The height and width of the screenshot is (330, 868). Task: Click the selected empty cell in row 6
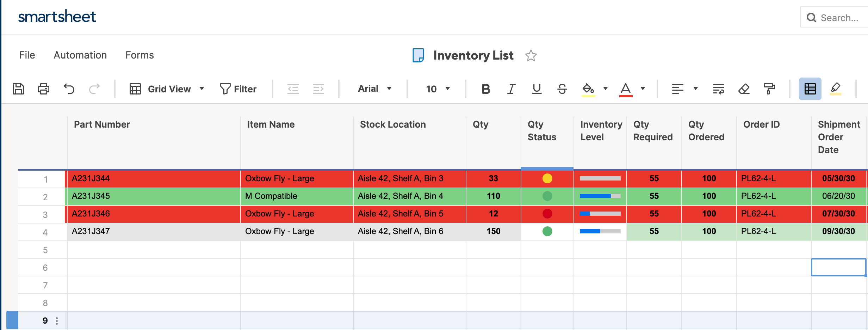click(x=838, y=267)
